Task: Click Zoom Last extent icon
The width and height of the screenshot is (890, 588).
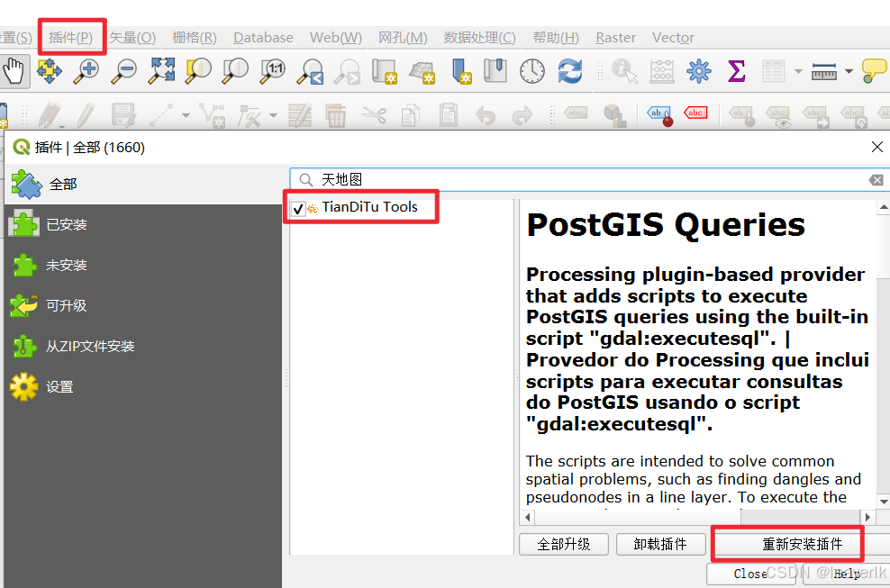Action: coord(310,71)
